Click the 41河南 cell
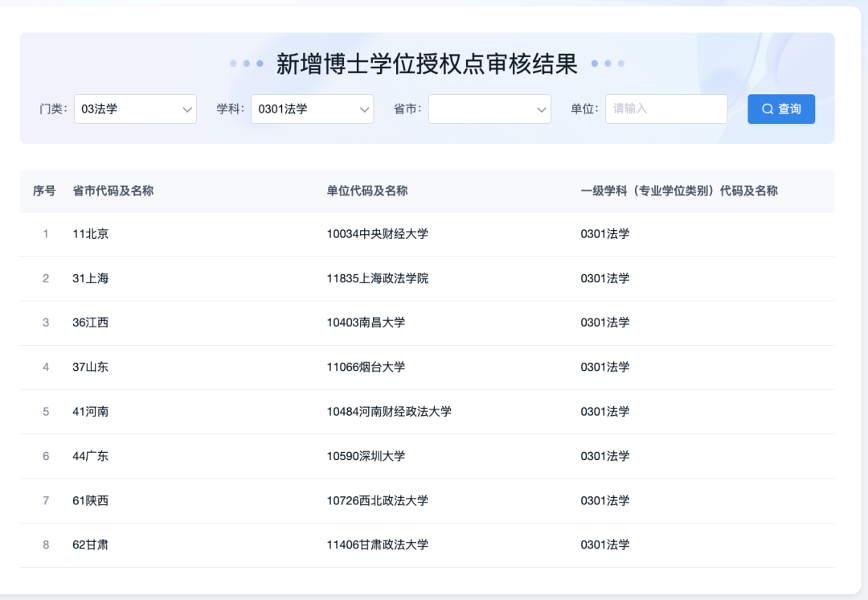The height and width of the screenshot is (600, 868). tap(90, 412)
